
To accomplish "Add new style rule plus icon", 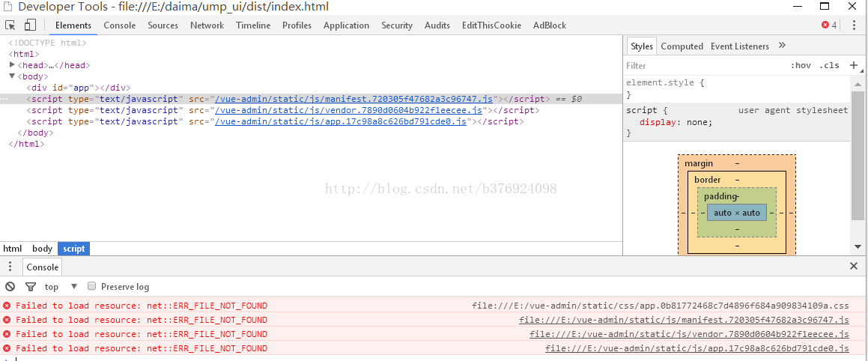I will [x=854, y=65].
